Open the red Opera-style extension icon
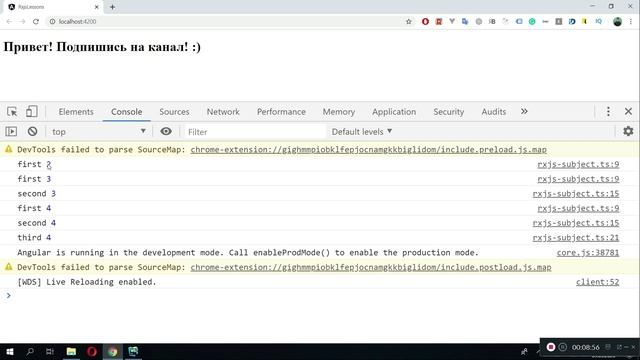The width and height of the screenshot is (640, 360). click(x=425, y=22)
